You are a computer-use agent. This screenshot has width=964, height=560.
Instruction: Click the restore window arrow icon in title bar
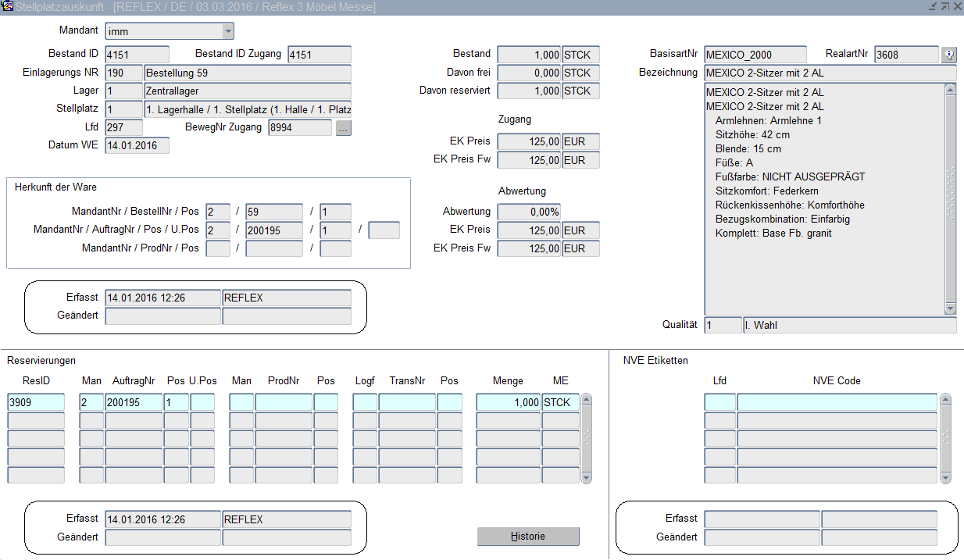pyautogui.click(x=944, y=6)
